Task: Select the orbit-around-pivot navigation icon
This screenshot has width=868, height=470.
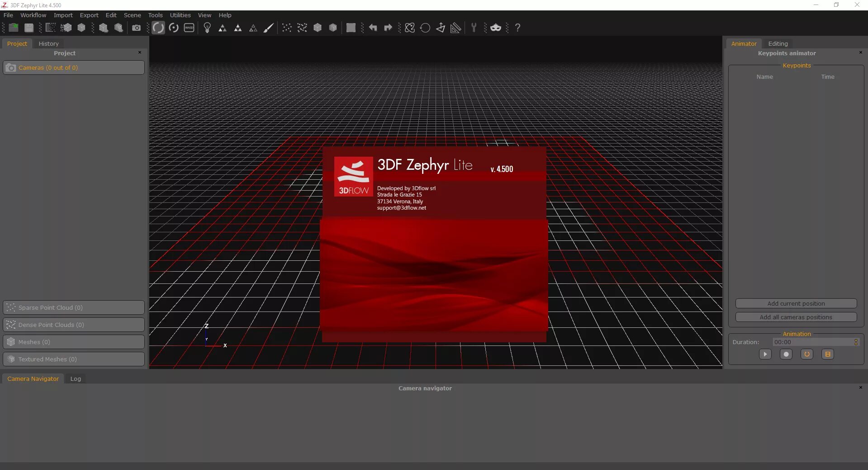Action: 174,28
